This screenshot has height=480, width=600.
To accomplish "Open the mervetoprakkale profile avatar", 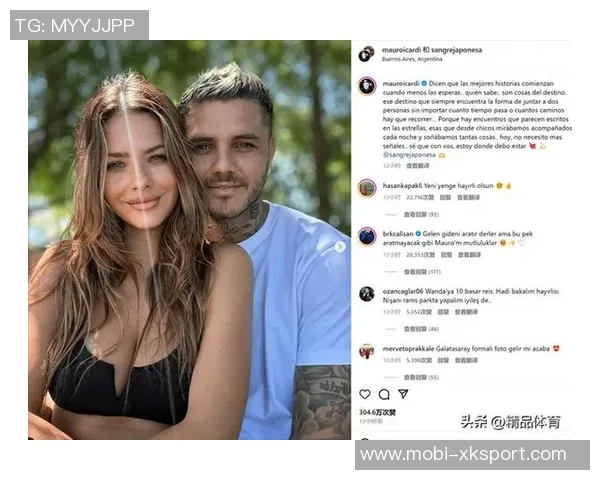I will pos(367,351).
